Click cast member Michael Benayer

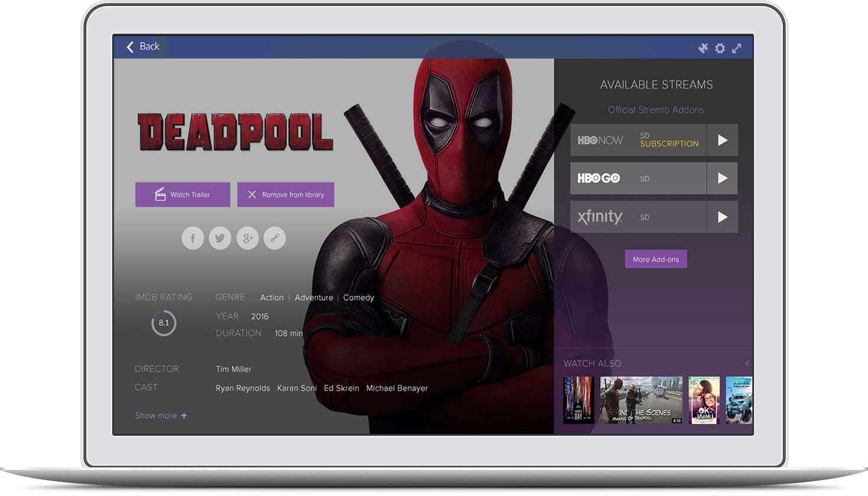tap(397, 388)
